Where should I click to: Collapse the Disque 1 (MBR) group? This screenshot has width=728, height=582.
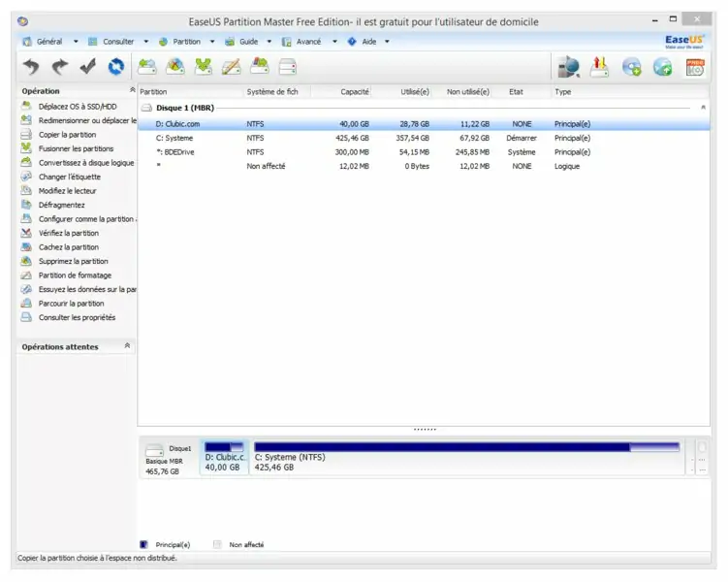point(703,108)
